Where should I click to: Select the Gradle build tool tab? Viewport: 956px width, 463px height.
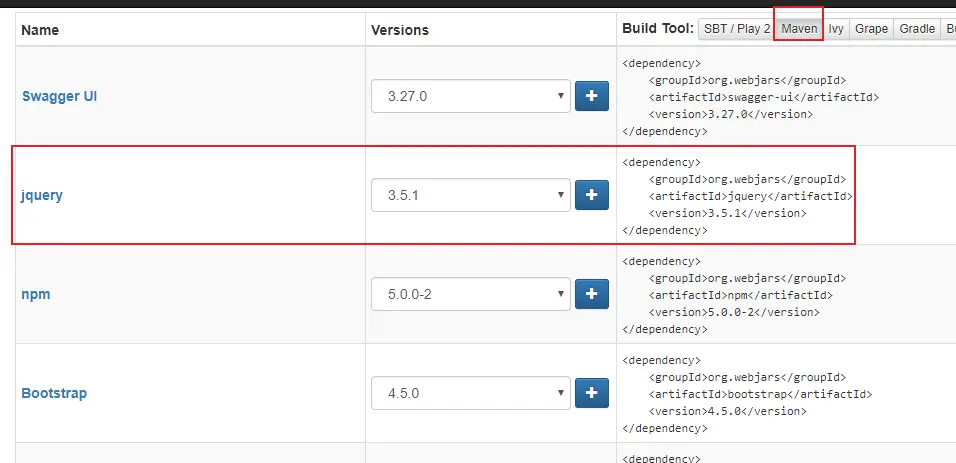pyautogui.click(x=917, y=29)
